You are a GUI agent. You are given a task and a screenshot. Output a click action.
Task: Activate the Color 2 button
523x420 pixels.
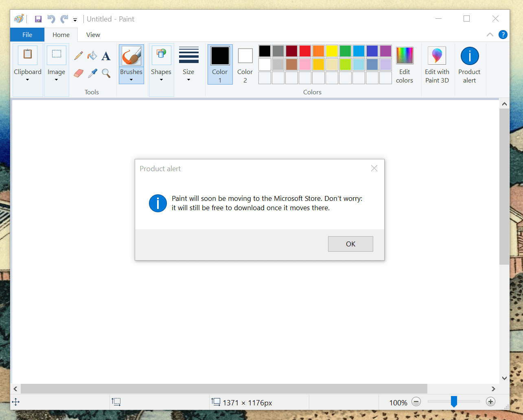[x=245, y=64]
